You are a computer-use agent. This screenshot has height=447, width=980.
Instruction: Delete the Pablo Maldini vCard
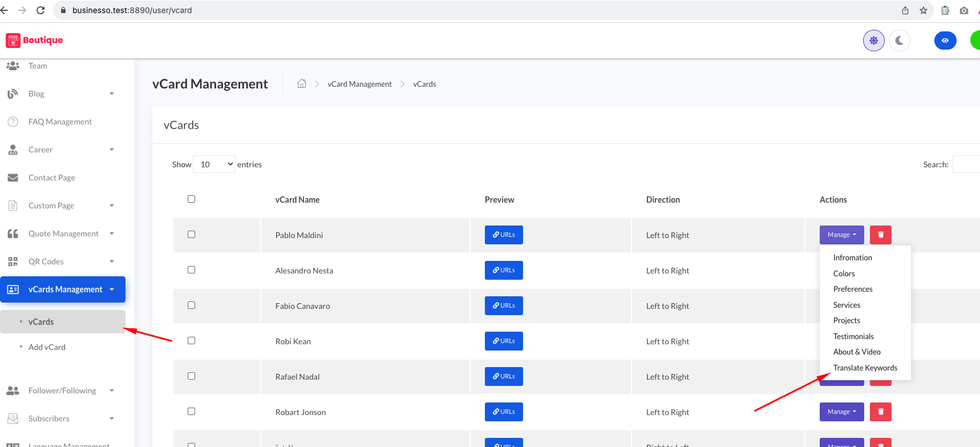tap(881, 235)
